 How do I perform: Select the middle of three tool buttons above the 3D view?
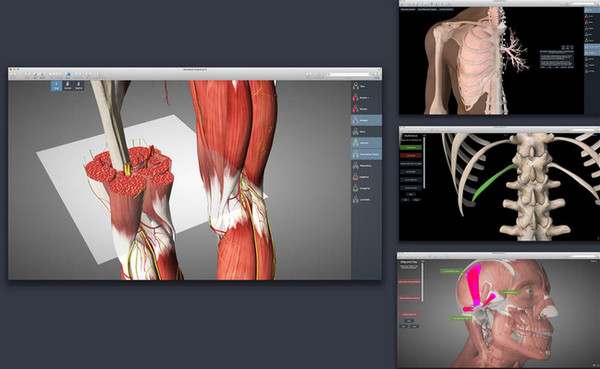(67, 86)
